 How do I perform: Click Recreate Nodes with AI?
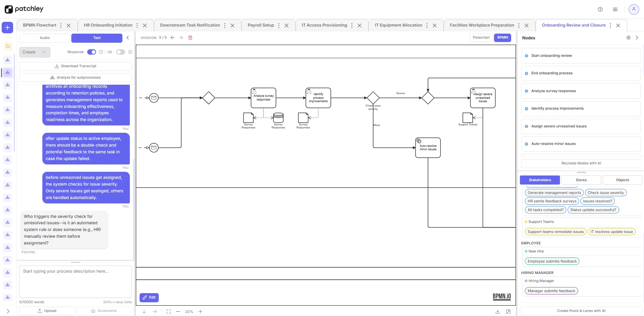(581, 163)
